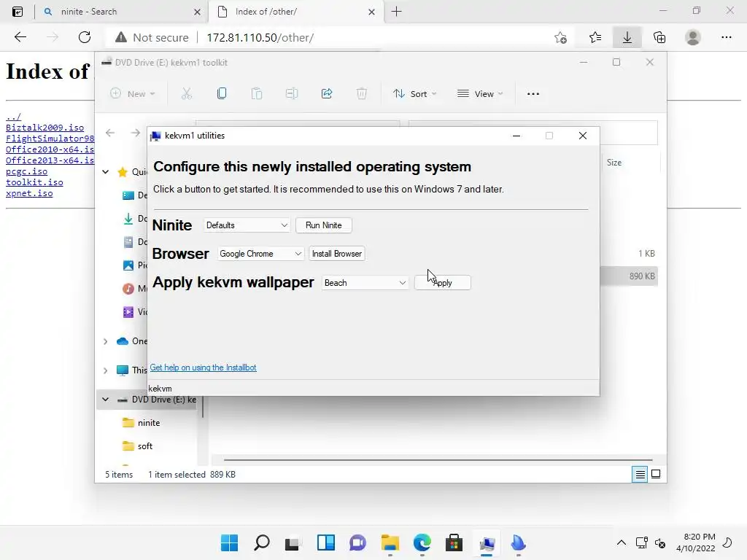
Task: Select the soft folder in tree
Action: click(x=137, y=446)
